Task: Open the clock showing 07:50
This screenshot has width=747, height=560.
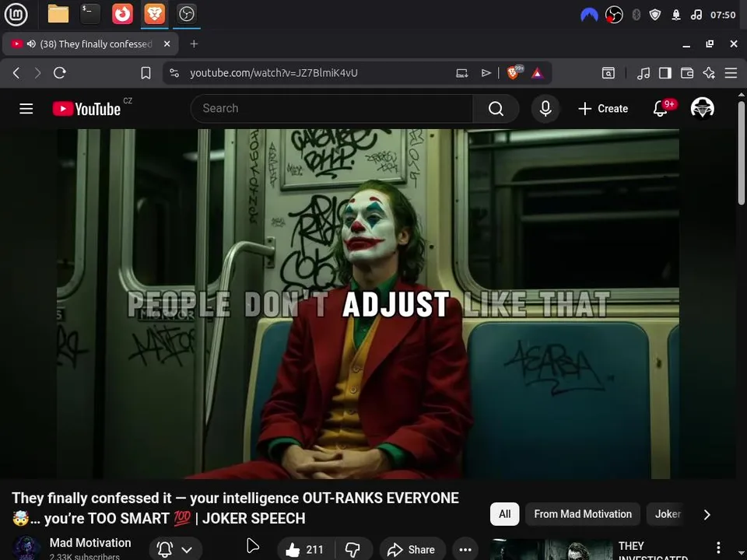Action: point(723,15)
